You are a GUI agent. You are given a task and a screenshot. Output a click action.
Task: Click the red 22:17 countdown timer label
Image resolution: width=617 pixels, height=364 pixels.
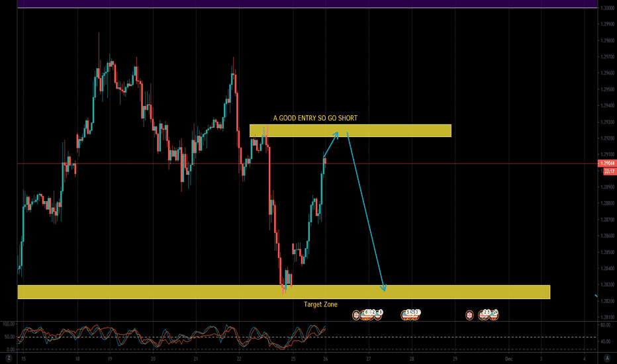point(606,171)
